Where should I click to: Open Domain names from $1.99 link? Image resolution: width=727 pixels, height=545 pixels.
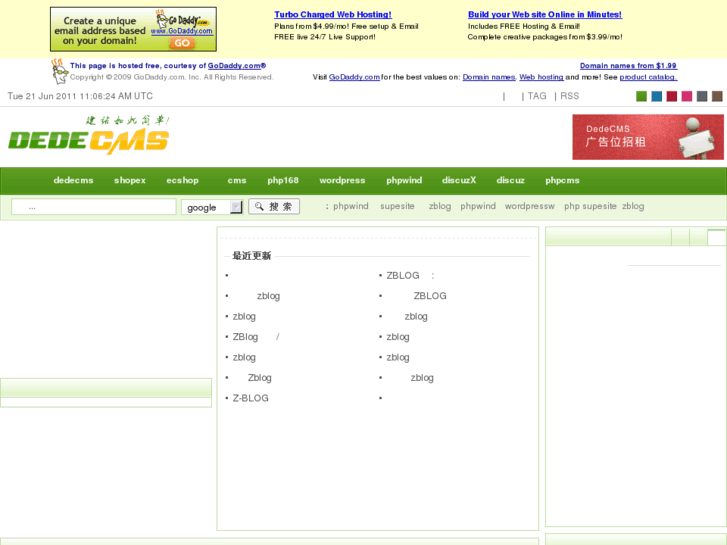pyautogui.click(x=628, y=66)
